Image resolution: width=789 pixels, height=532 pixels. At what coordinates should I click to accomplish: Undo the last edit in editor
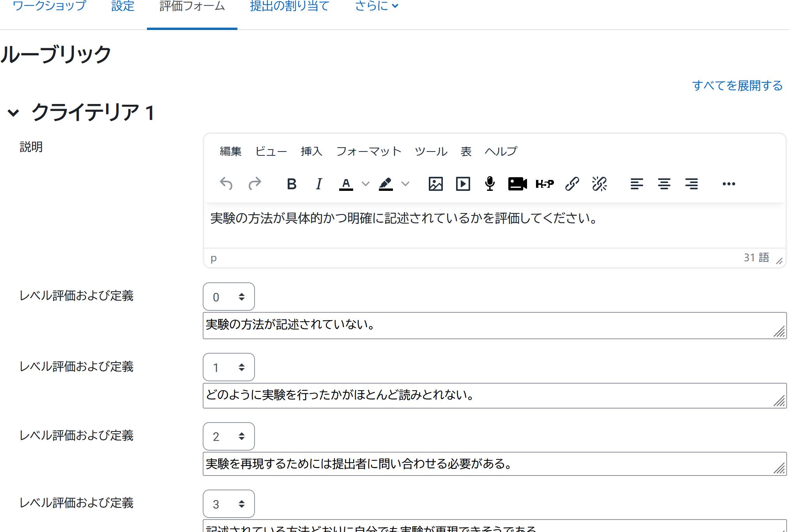(226, 183)
